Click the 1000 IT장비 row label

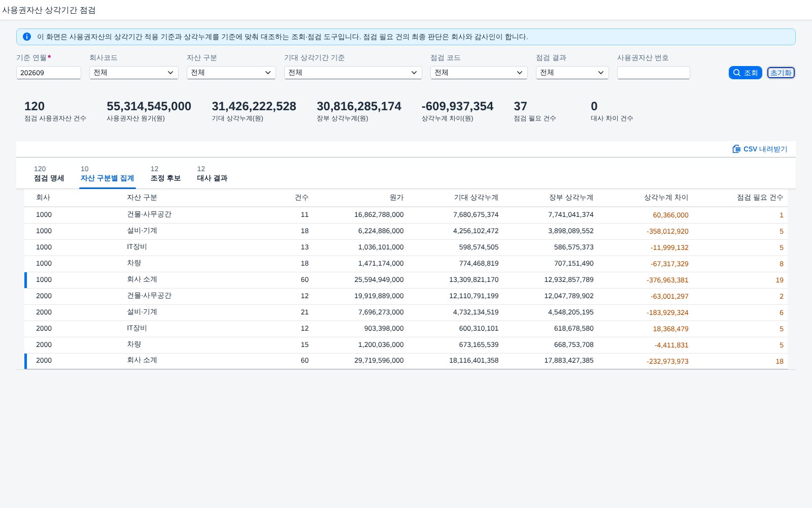(137, 247)
